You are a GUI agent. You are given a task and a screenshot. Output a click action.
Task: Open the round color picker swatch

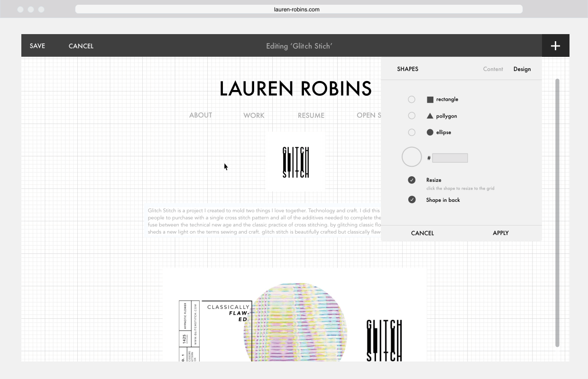pos(412,157)
